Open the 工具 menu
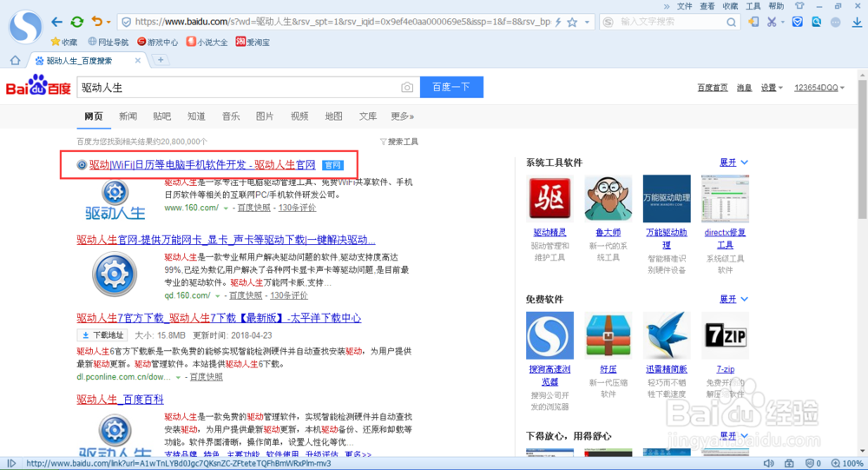868x470 pixels. pos(753,6)
